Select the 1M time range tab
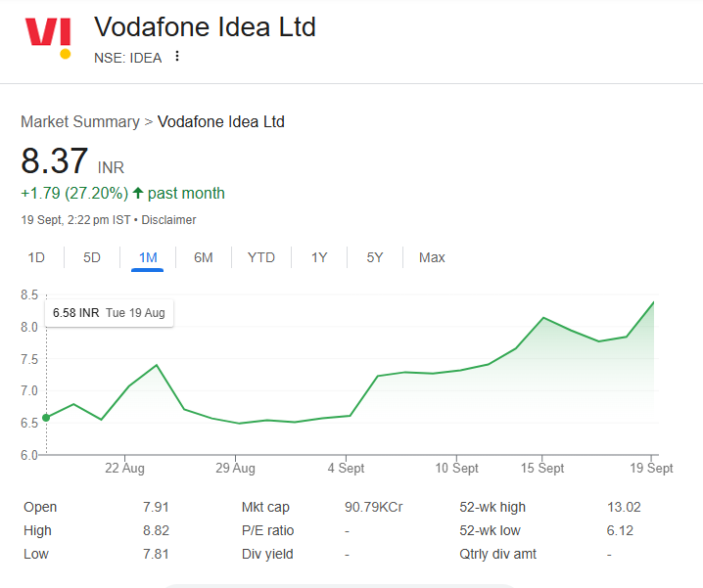The image size is (703, 588). [148, 257]
